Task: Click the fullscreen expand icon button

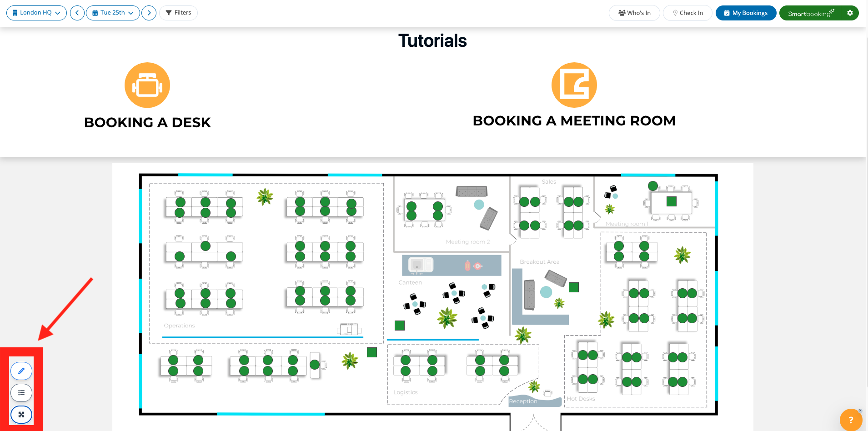Action: (21, 415)
